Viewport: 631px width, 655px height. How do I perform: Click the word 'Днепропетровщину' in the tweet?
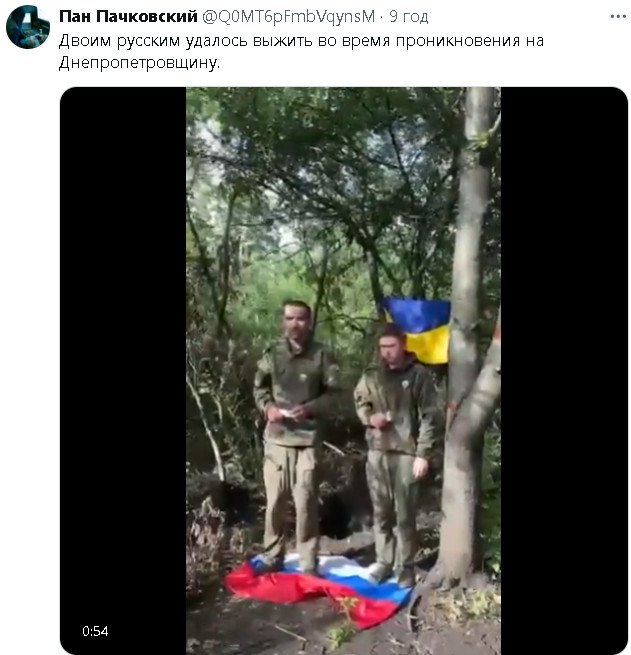tap(138, 63)
